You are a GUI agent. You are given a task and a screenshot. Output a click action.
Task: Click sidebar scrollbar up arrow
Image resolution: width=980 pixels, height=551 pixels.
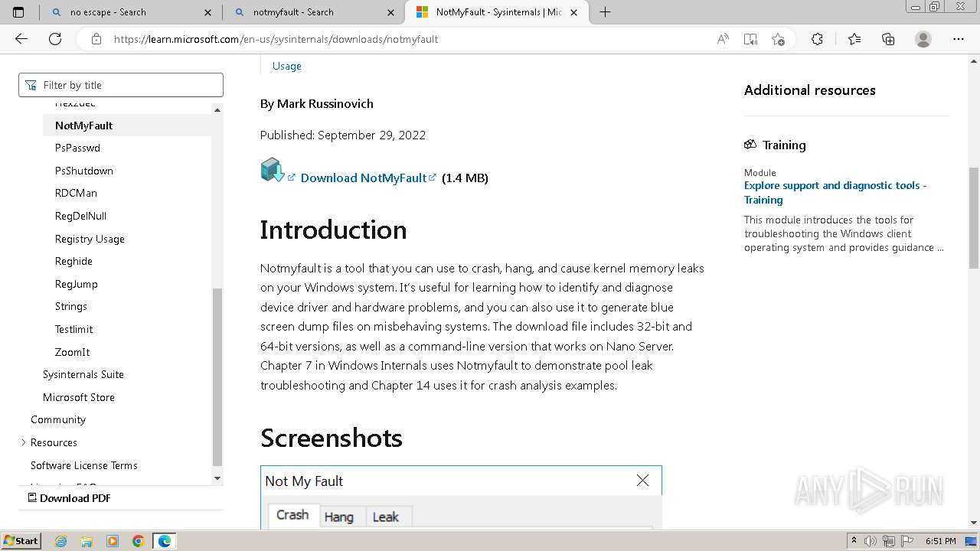pyautogui.click(x=217, y=110)
